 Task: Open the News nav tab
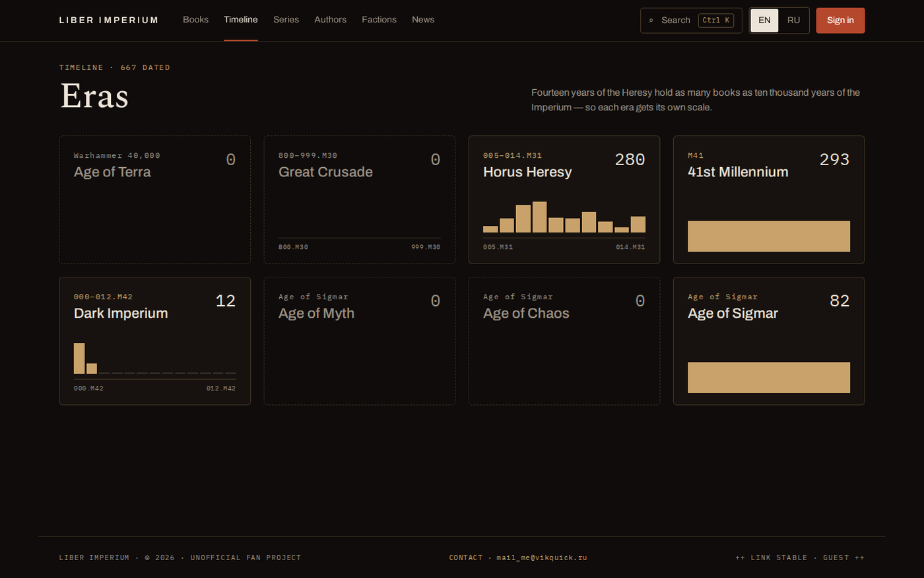(x=423, y=20)
